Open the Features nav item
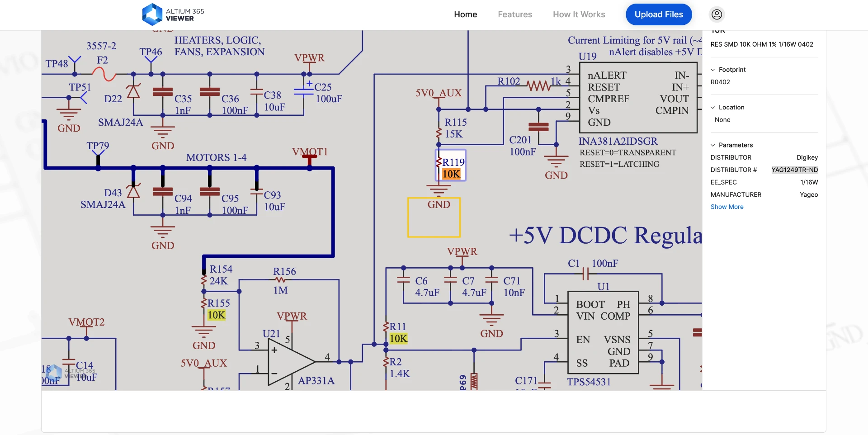 pyautogui.click(x=515, y=14)
